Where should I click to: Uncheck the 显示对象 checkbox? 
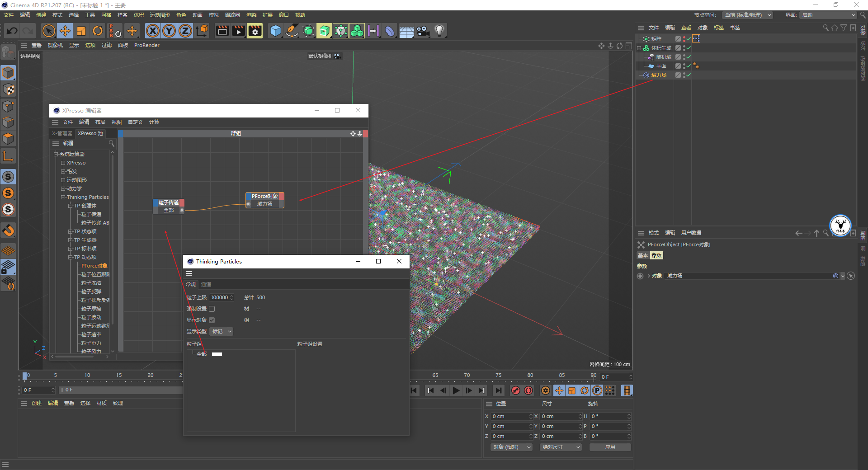pyautogui.click(x=212, y=320)
